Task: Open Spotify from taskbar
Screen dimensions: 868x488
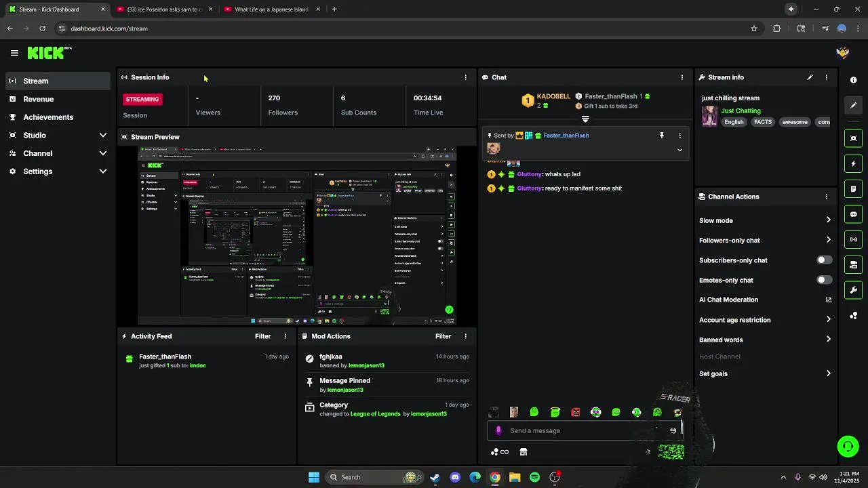Action: coord(534,477)
